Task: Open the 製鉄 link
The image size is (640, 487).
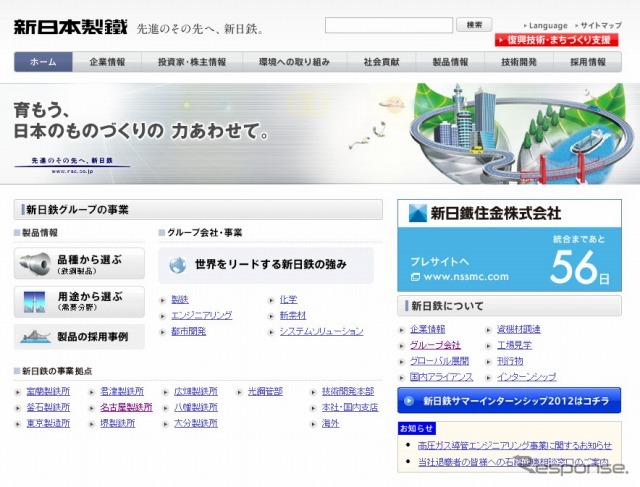Action: [x=180, y=300]
